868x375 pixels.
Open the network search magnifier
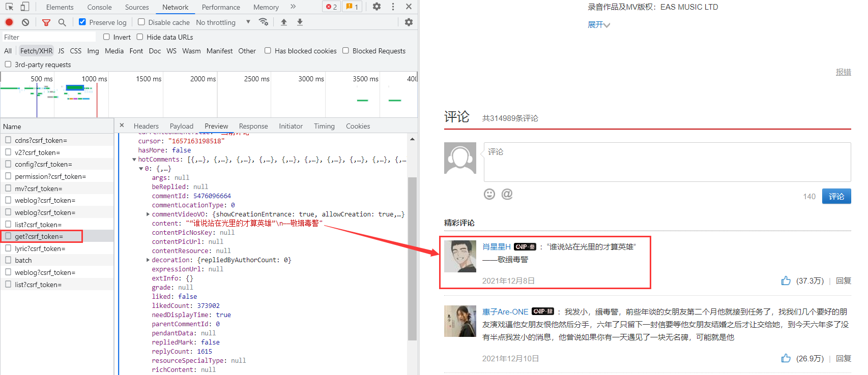[x=62, y=22]
